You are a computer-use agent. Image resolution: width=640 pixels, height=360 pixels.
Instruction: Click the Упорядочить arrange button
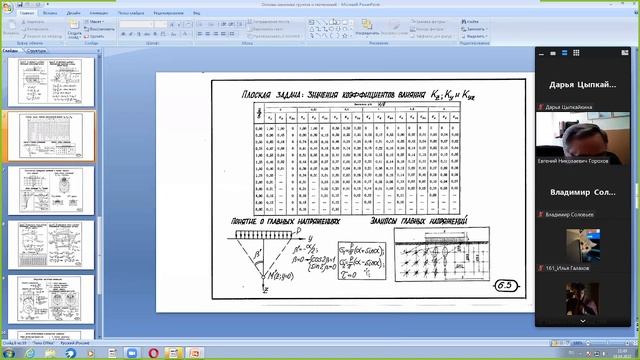click(367, 28)
